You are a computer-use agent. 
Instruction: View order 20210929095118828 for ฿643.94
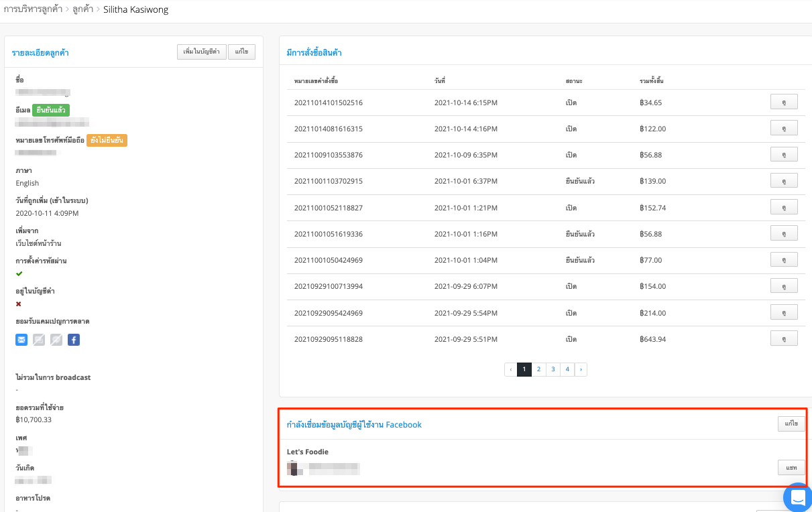(784, 338)
